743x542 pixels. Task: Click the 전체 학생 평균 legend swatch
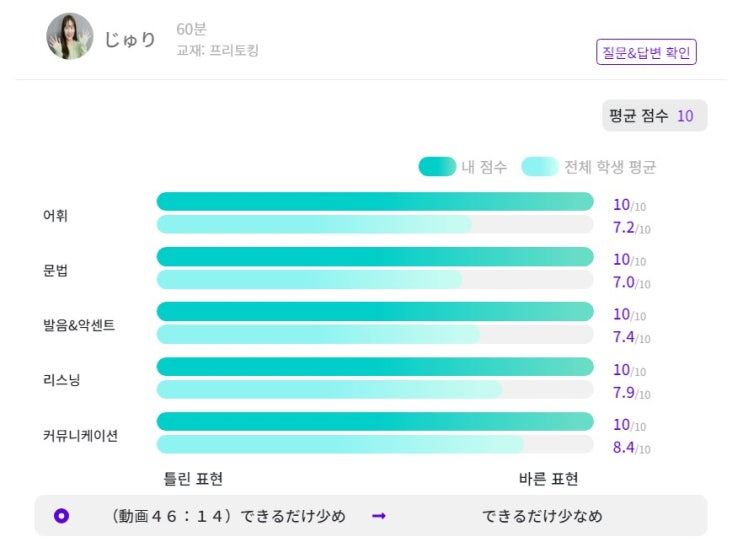540,167
